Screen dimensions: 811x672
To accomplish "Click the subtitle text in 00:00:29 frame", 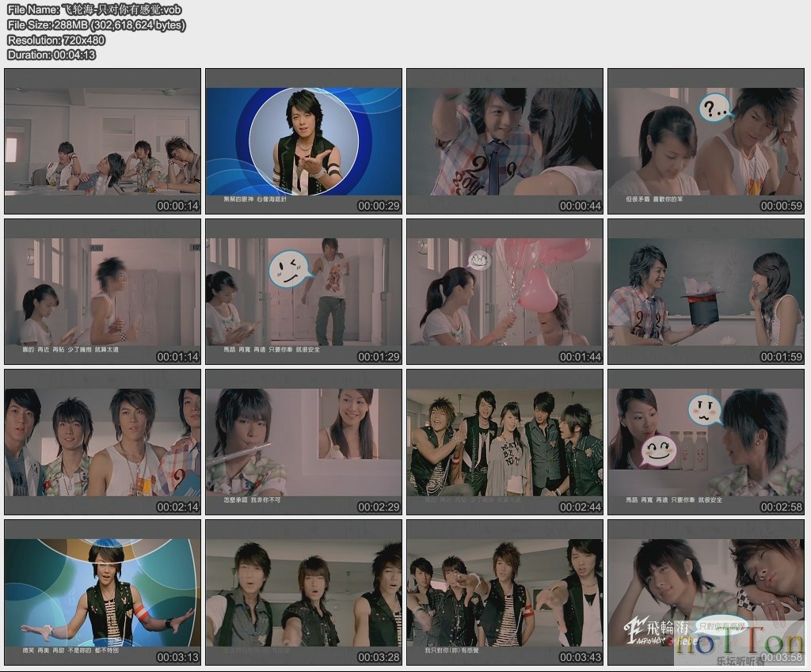I will pyautogui.click(x=254, y=199).
